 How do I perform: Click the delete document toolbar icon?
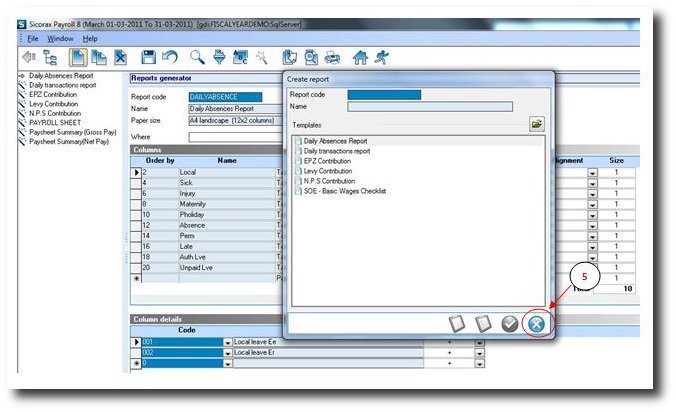pyautogui.click(x=120, y=58)
